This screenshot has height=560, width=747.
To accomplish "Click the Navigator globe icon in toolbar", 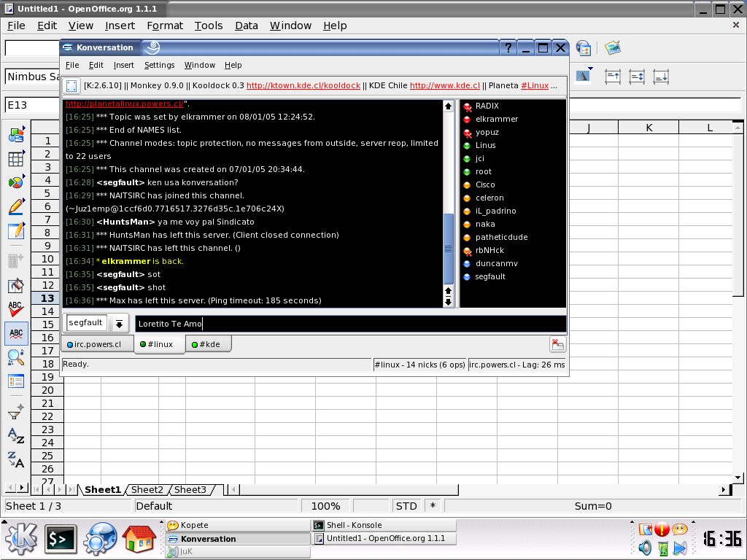I will [584, 47].
